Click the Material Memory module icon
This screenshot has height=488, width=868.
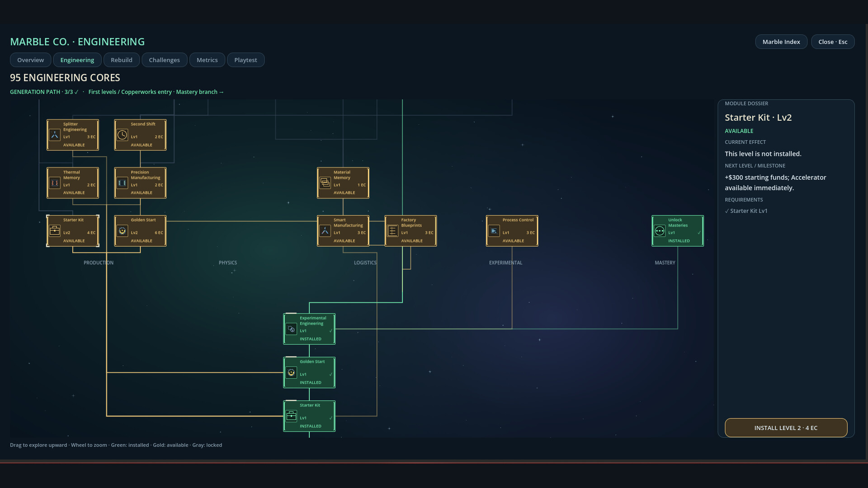325,183
